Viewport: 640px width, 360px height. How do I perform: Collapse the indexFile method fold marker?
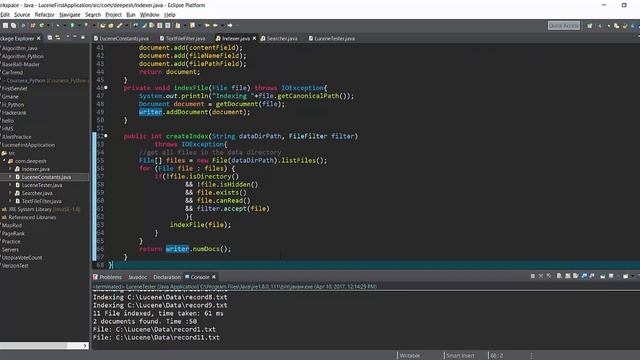point(106,88)
